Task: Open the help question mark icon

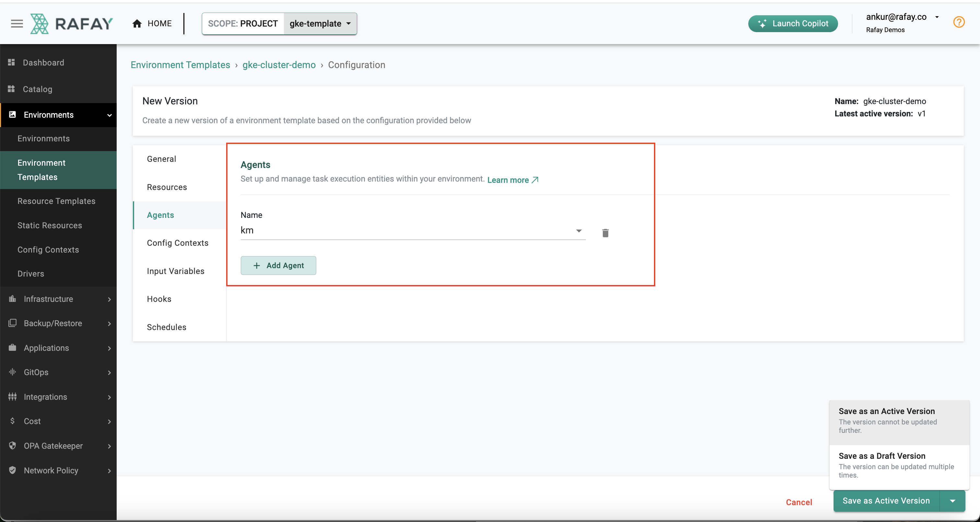Action: click(x=959, y=22)
